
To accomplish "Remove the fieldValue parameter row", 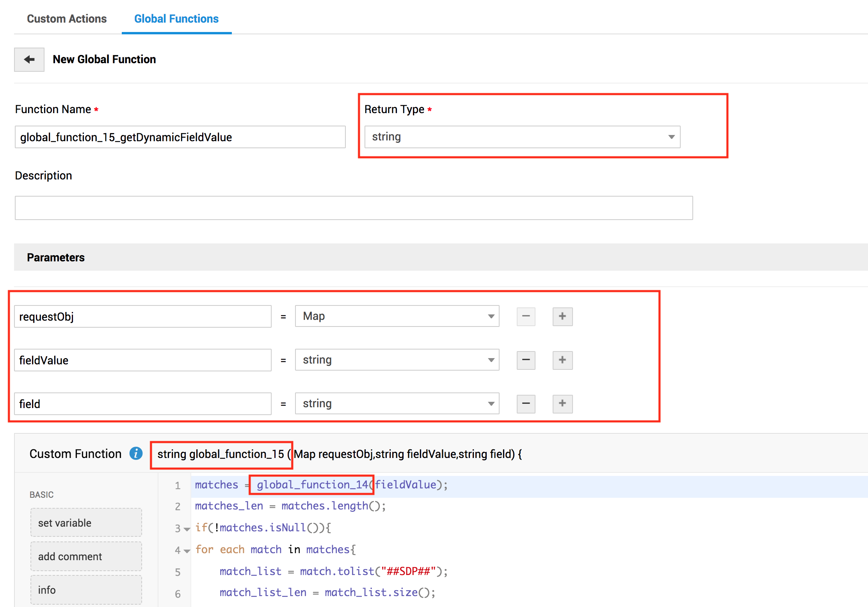I will [526, 360].
